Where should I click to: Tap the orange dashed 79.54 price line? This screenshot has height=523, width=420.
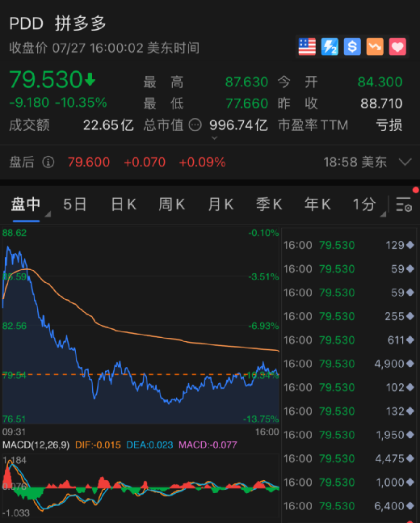141,374
